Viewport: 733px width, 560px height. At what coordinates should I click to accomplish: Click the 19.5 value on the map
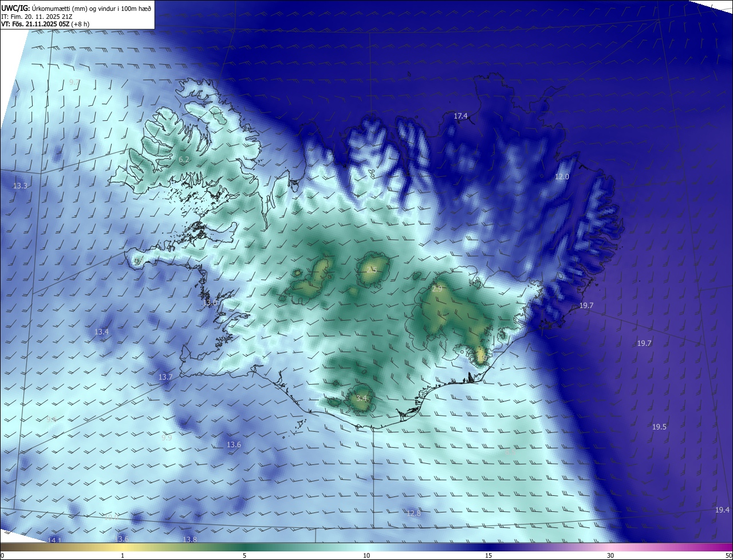pos(659,427)
